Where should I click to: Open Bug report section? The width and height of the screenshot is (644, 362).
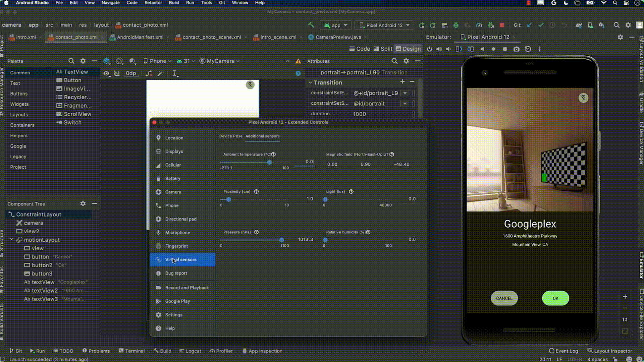[182, 273]
